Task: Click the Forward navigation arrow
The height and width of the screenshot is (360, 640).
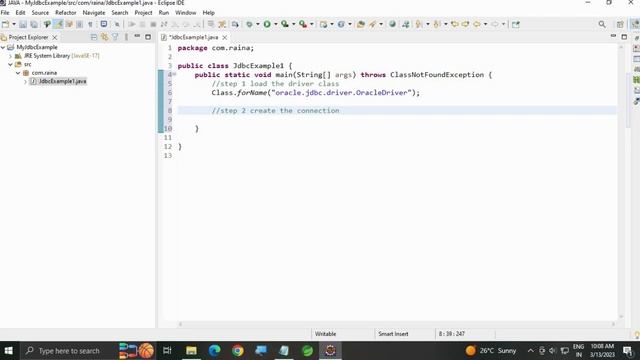Action: click(495, 24)
